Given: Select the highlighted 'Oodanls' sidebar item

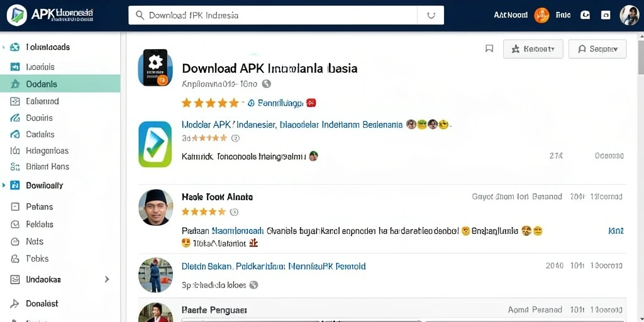Looking at the screenshot, I should 60,84.
